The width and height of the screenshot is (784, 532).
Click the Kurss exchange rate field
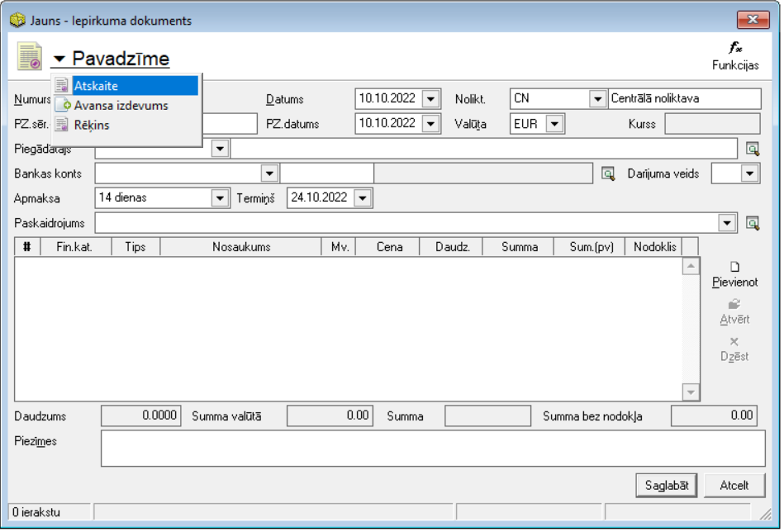coord(712,124)
